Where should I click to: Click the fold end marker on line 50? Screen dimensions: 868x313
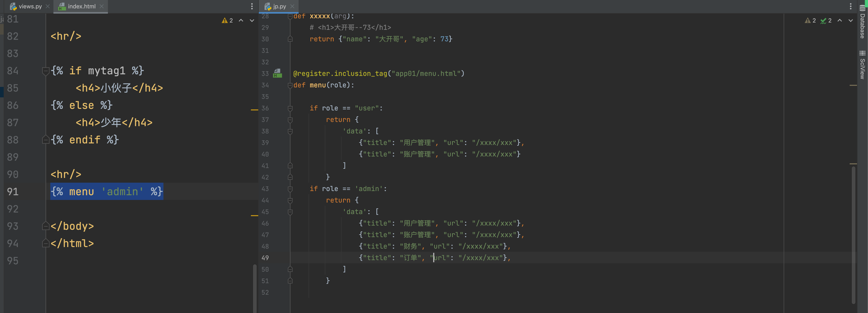(x=290, y=269)
